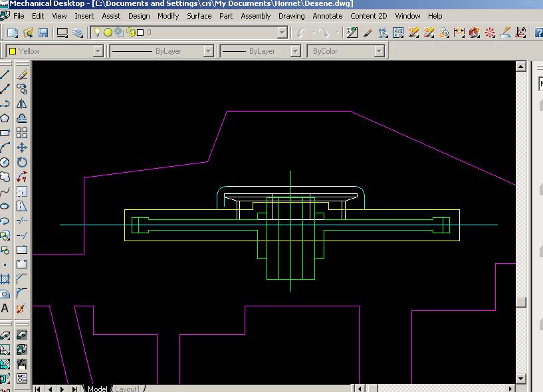Screen dimensions: 543x392
Task: Click the Help question mark icon
Action: (x=538, y=33)
